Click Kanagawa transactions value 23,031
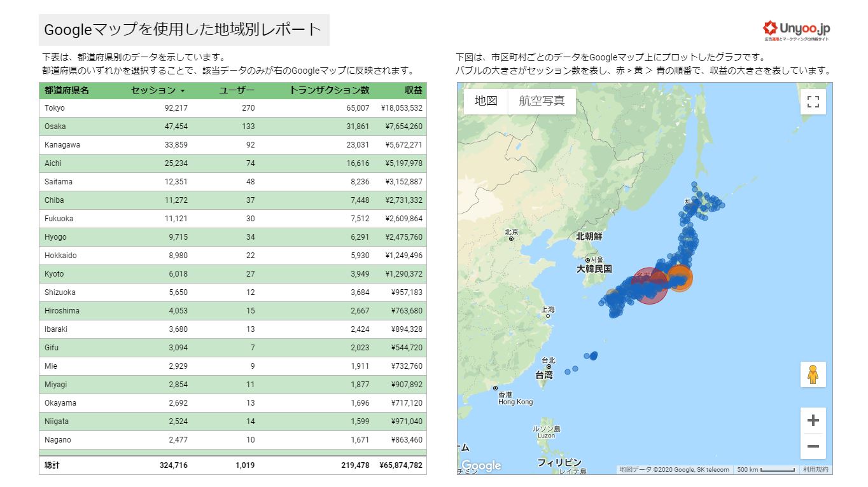868x487 pixels. pyautogui.click(x=358, y=145)
